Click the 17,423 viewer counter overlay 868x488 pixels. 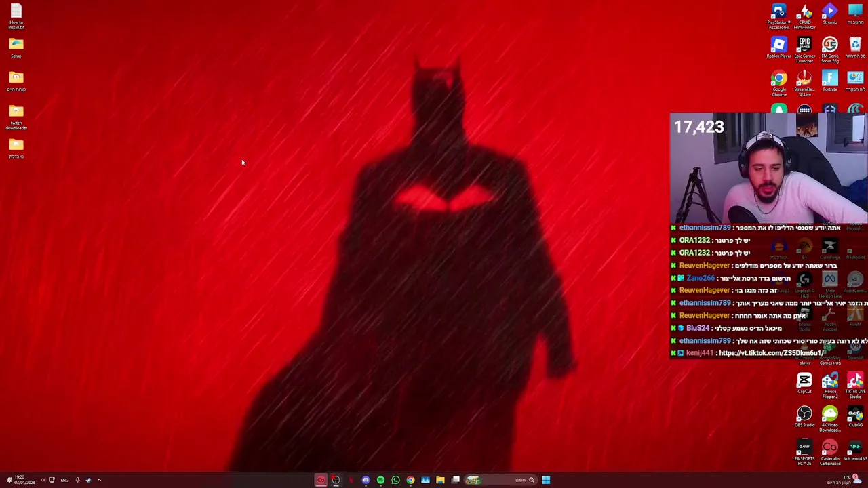coord(698,127)
